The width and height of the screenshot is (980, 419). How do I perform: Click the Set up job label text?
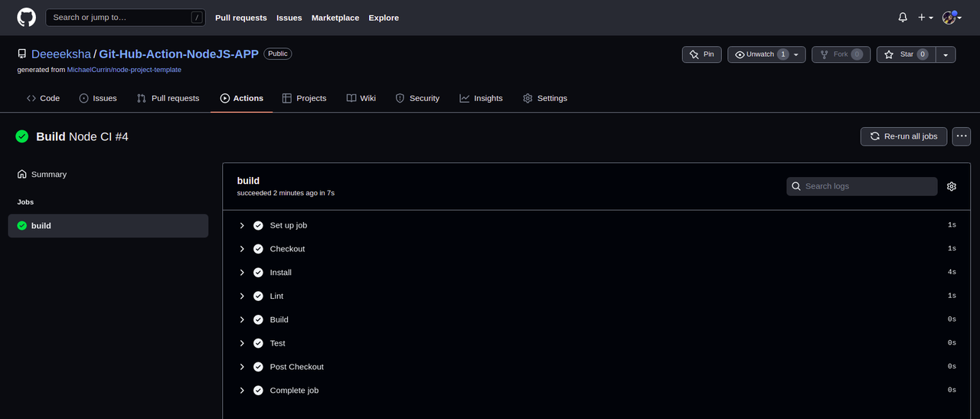coord(288,225)
